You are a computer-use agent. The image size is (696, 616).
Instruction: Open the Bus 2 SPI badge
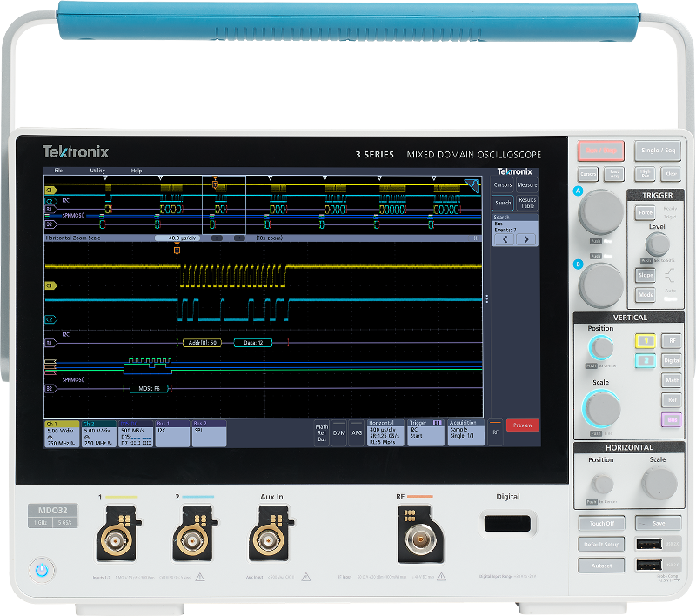click(209, 433)
